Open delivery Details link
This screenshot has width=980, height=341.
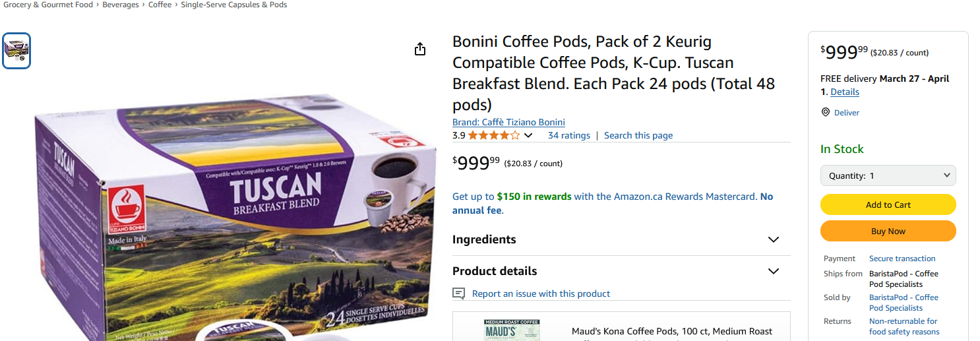845,92
